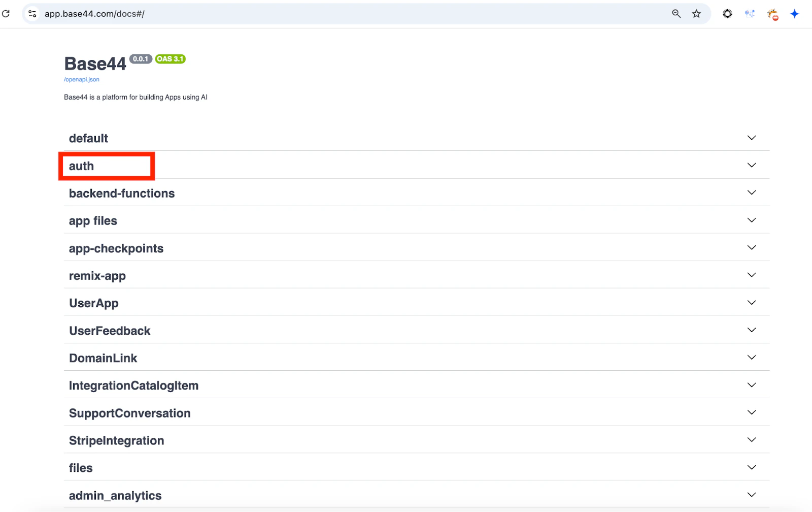812x512 pixels.
Task: Expand the IntegrationCatalogItem section chevron
Action: coord(752,385)
